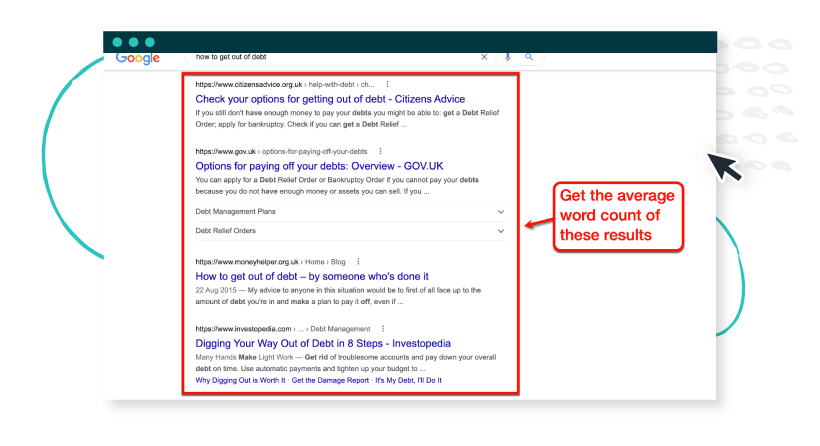Image resolution: width=820 pixels, height=446 pixels.
Task: Open Investopedia 'Digging Your Way Out' result
Action: [339, 342]
